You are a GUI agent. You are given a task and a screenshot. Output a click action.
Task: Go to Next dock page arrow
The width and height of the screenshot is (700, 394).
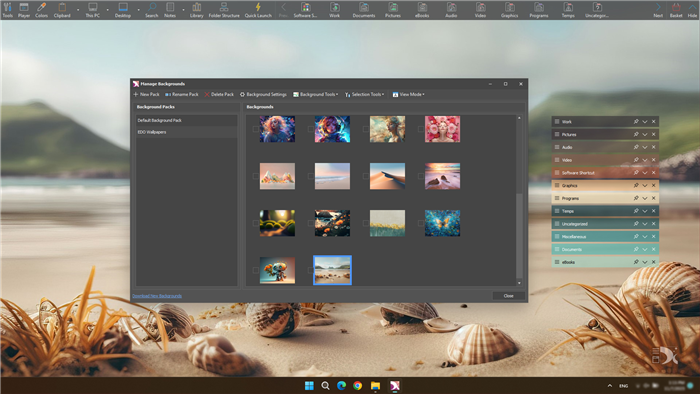click(x=658, y=9)
